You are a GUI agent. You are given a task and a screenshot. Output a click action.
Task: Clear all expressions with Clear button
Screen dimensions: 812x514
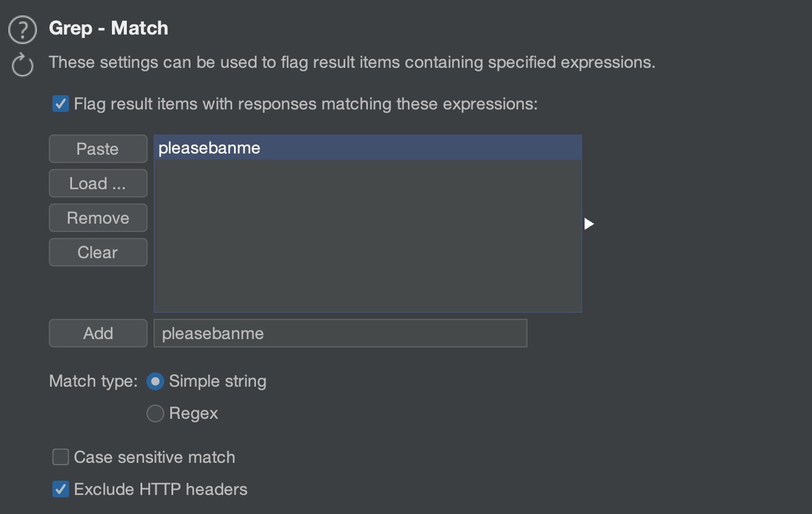pos(98,252)
